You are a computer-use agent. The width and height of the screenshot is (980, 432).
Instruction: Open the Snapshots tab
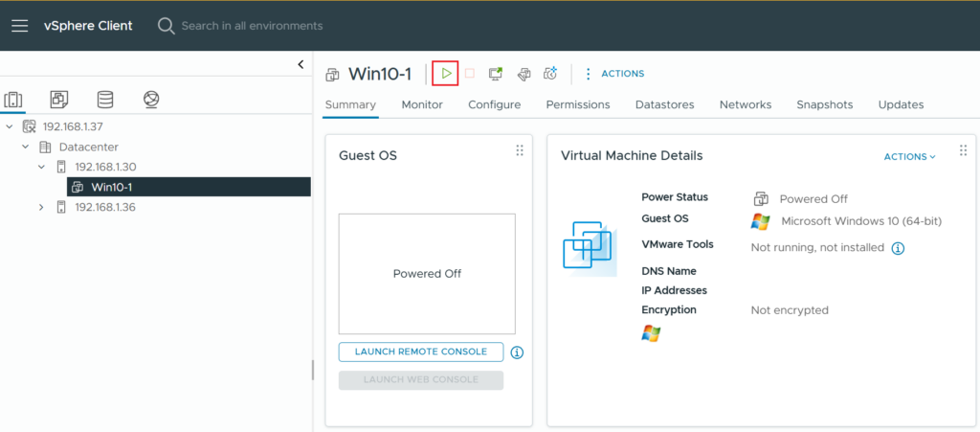click(824, 105)
